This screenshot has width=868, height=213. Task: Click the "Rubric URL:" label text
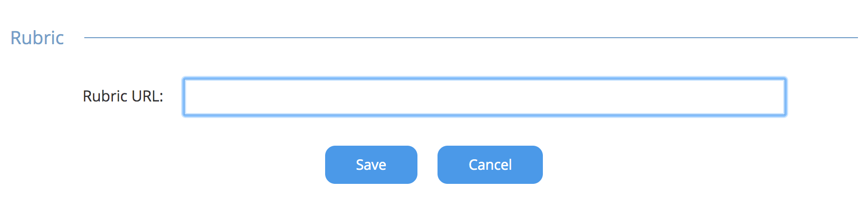click(123, 96)
